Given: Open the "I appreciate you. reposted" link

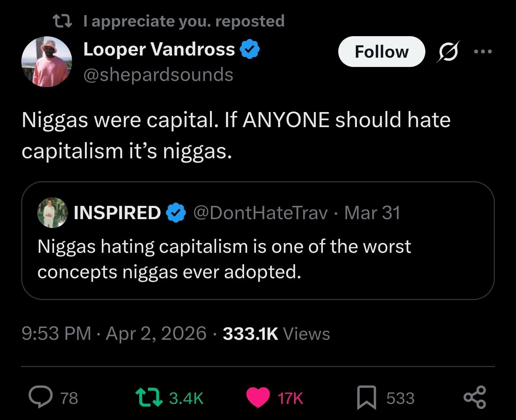Looking at the screenshot, I should (184, 21).
